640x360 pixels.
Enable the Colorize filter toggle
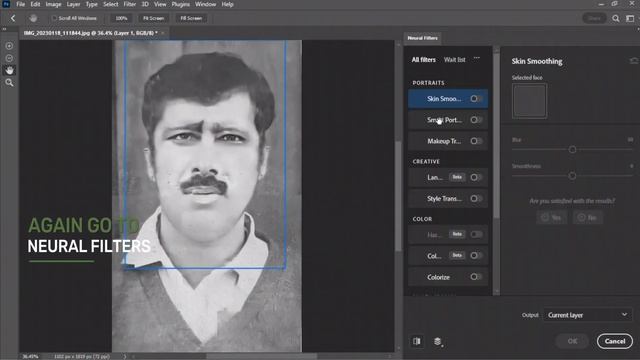click(x=476, y=277)
